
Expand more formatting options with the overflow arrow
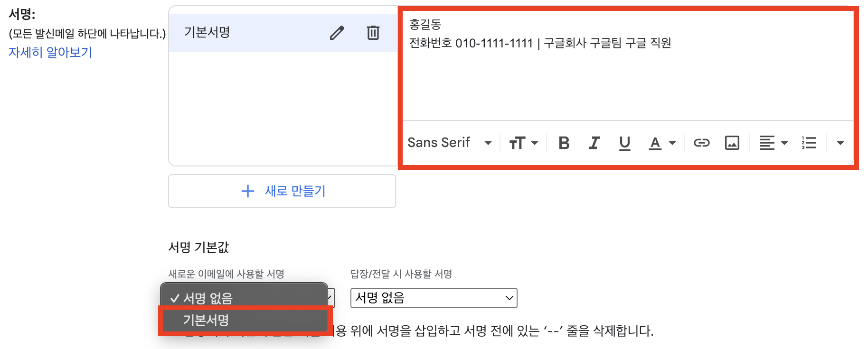pos(841,142)
